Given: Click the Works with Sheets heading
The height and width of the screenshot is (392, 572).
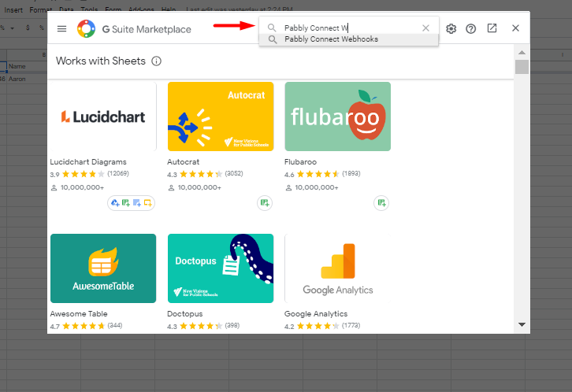Looking at the screenshot, I should 101,61.
